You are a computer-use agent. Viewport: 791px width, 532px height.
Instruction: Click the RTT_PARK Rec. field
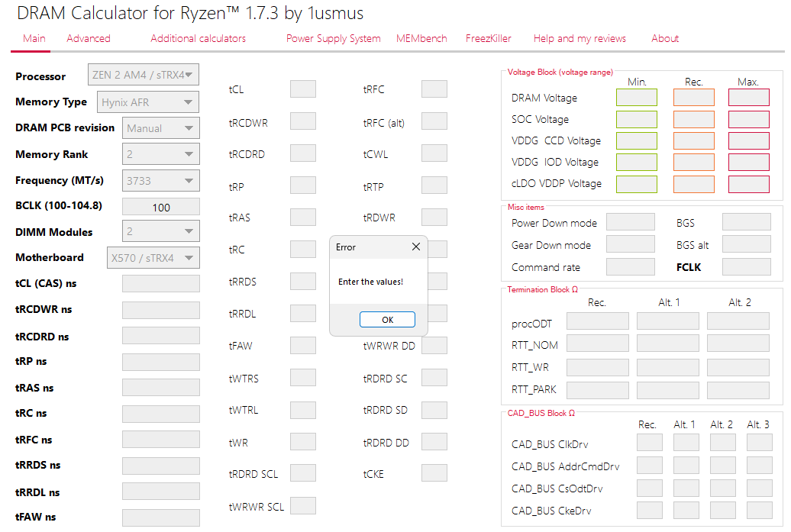coord(598,390)
